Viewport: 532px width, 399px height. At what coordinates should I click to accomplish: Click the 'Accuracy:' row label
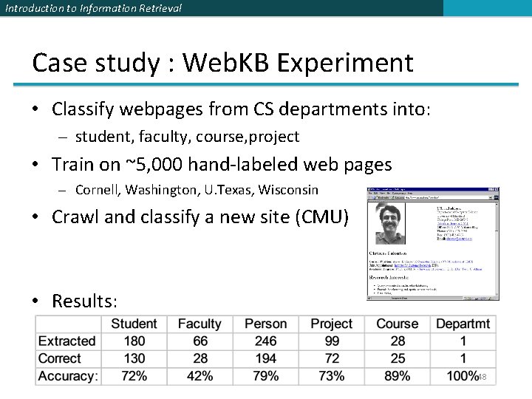pyautogui.click(x=68, y=376)
